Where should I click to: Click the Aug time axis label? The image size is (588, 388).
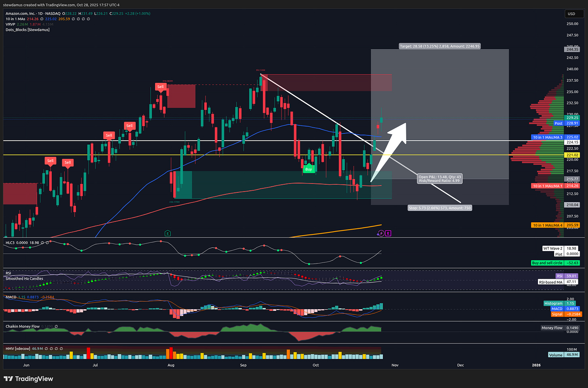point(171,365)
